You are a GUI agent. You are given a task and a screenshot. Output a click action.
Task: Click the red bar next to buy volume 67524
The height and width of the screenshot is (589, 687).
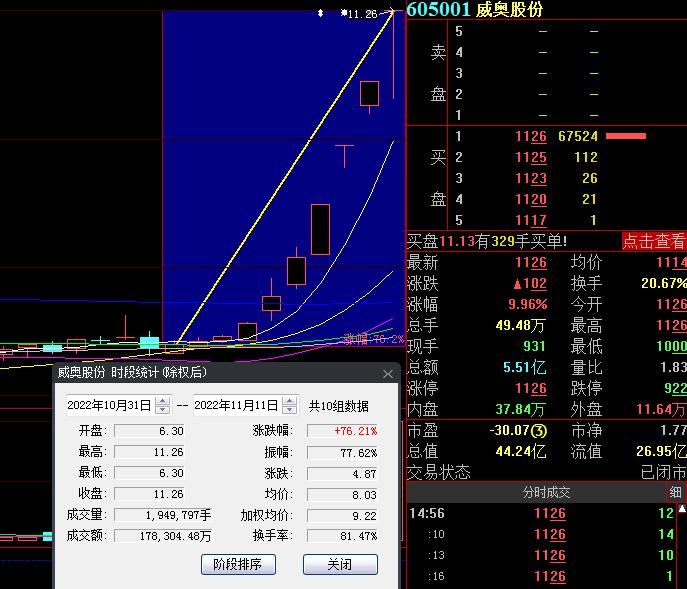pyautogui.click(x=626, y=136)
